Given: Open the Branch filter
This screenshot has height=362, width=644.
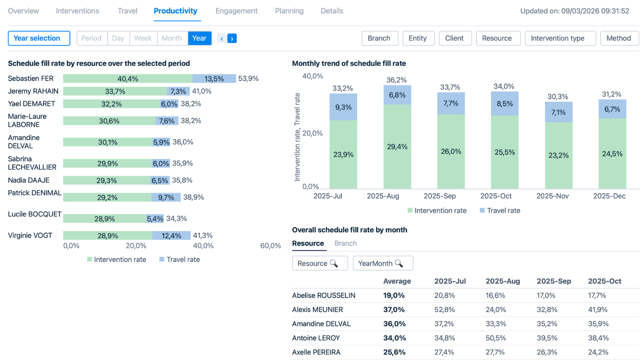Looking at the screenshot, I should [380, 38].
